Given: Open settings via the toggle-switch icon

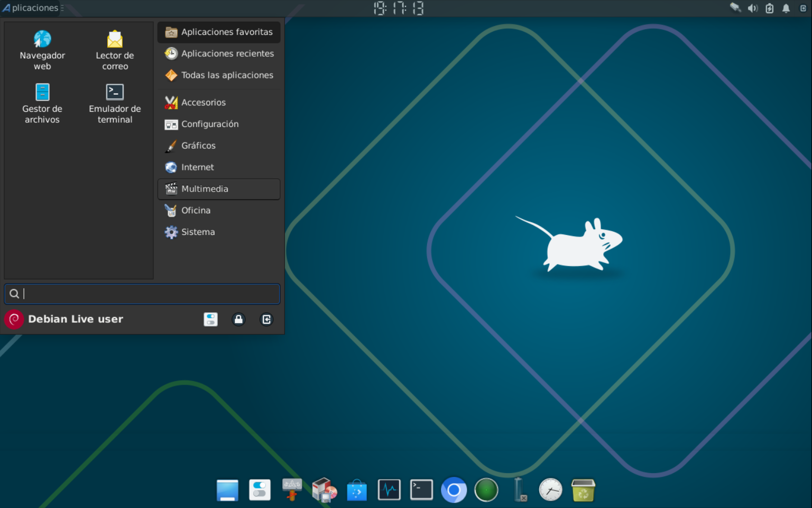Looking at the screenshot, I should pos(210,320).
